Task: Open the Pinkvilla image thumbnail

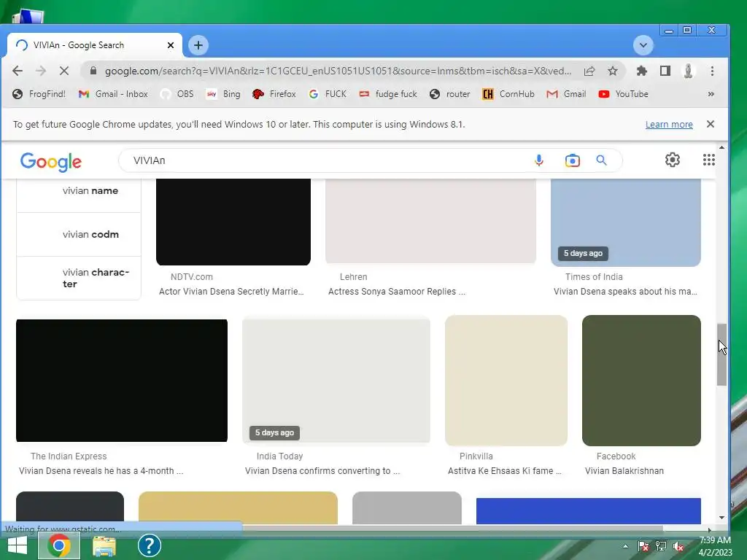Action: click(x=506, y=381)
